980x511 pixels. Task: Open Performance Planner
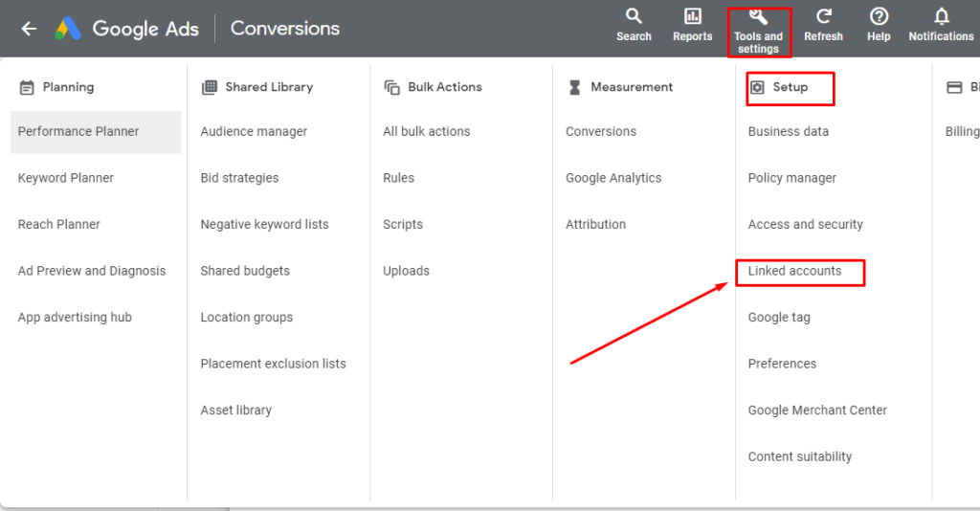click(96, 132)
